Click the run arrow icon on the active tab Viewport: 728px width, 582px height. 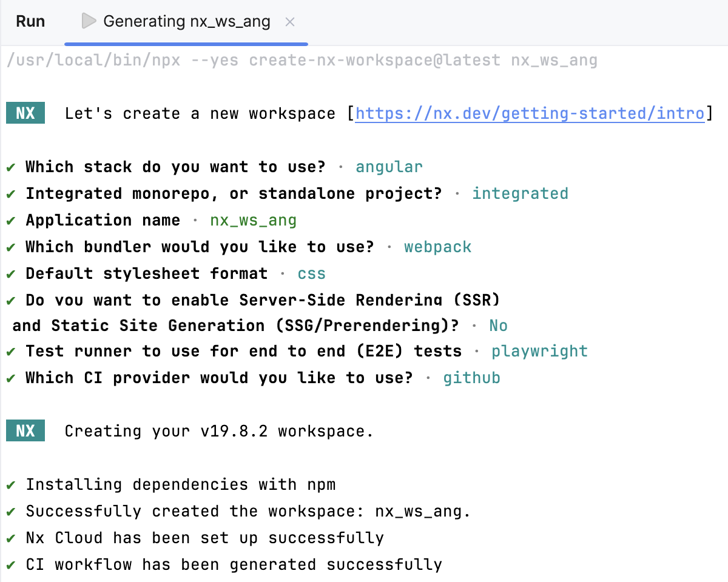coord(89,21)
